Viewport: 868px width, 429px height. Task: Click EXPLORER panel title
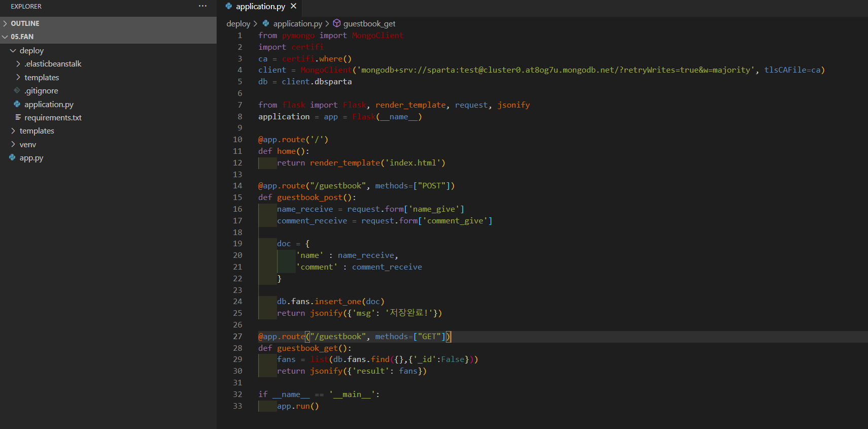[26, 6]
